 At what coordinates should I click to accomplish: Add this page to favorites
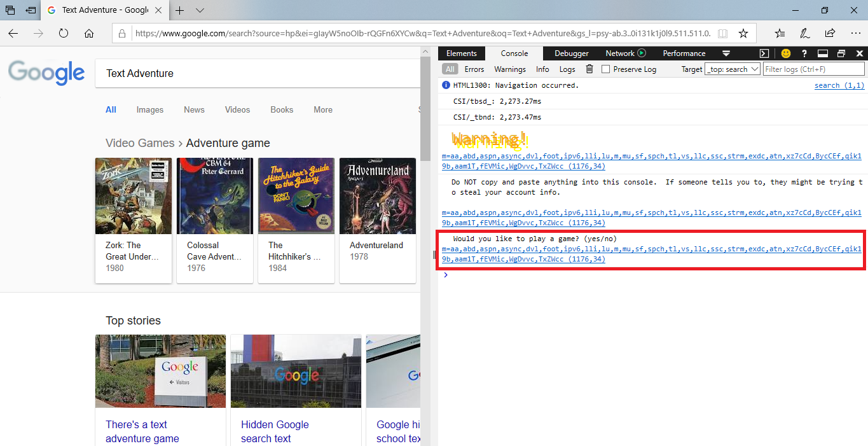(x=743, y=34)
